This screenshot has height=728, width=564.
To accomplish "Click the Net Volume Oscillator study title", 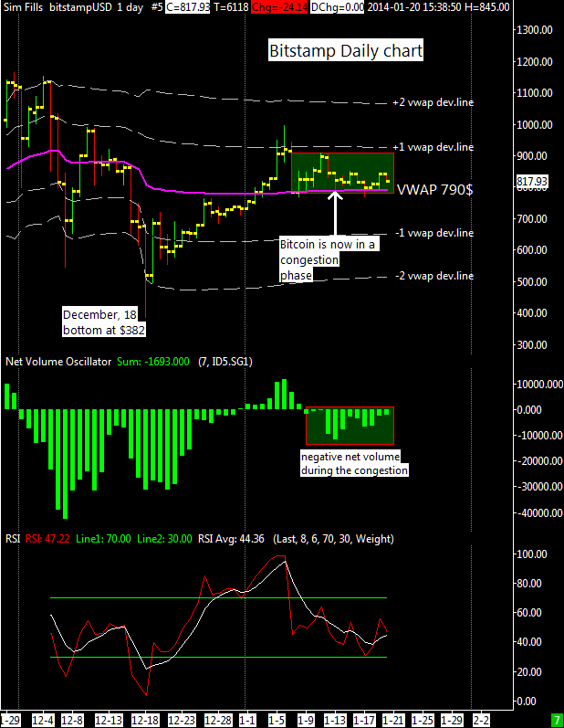I will point(58,362).
